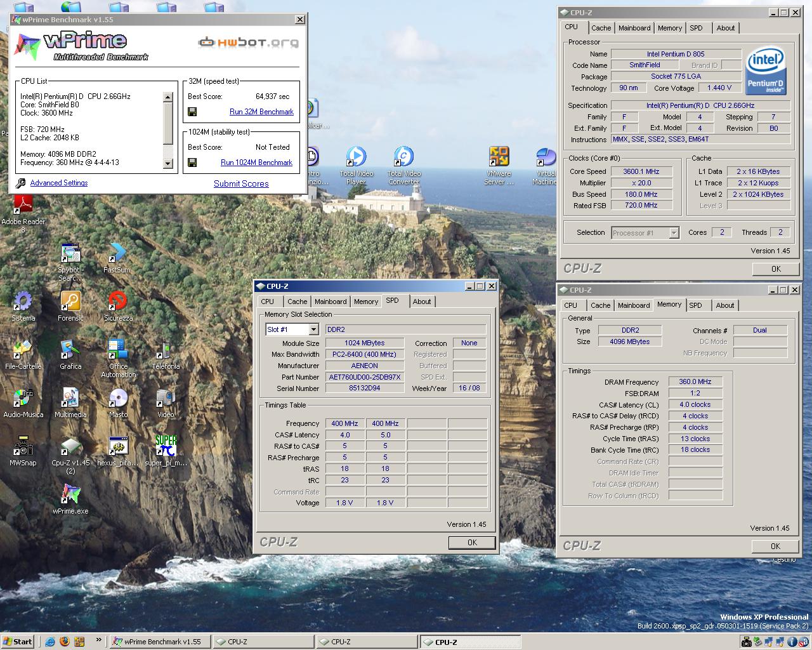This screenshot has width=812, height=650.
Task: Select the Total Video Player desktop icon
Action: [356, 157]
